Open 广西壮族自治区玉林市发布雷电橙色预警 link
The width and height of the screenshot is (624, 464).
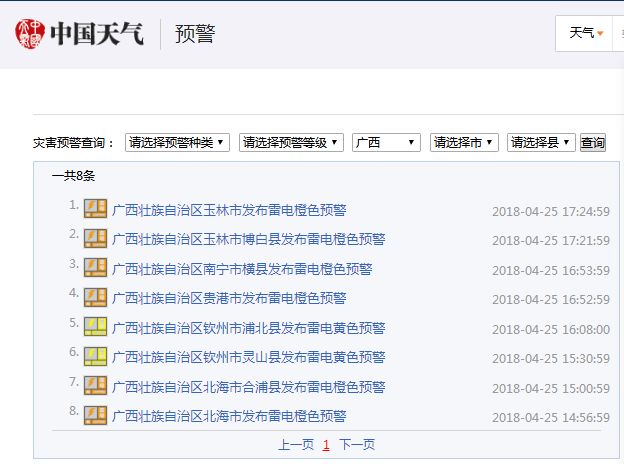229,210
